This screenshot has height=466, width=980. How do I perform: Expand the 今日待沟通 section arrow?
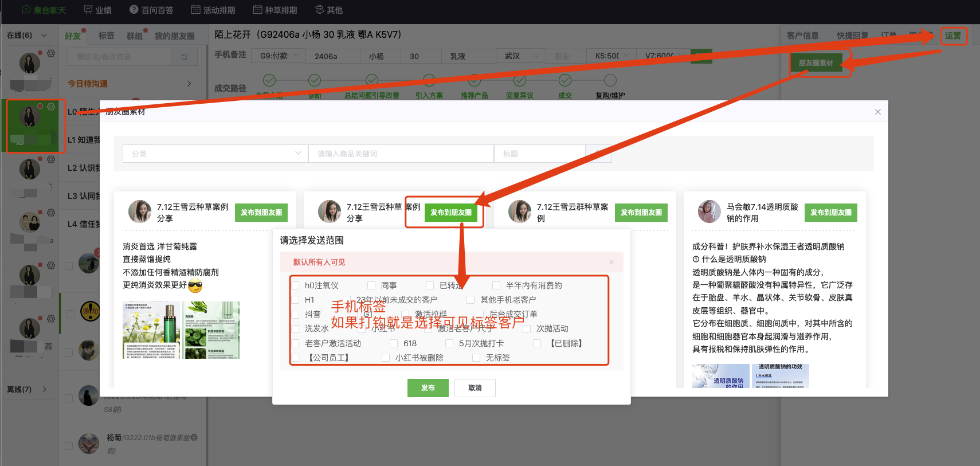pos(189,84)
